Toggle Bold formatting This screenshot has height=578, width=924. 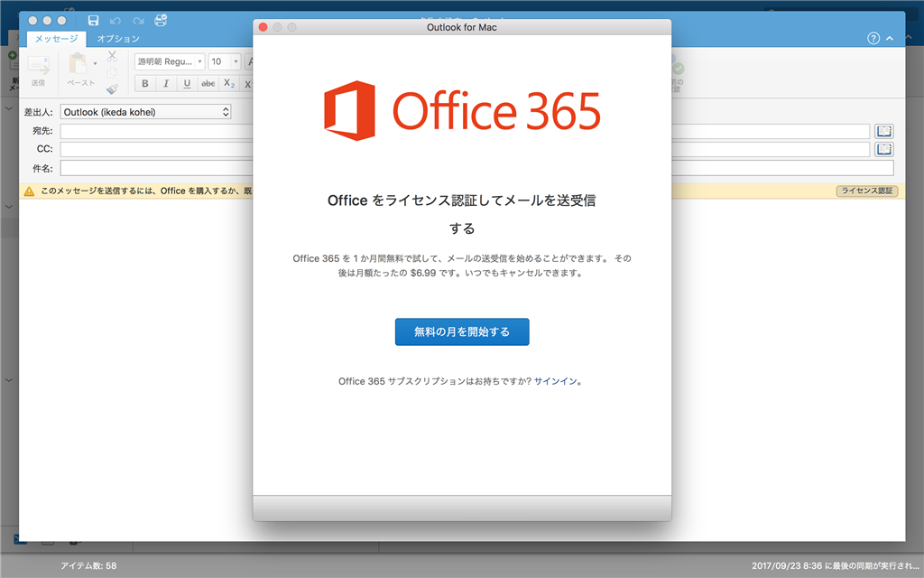pyautogui.click(x=145, y=84)
